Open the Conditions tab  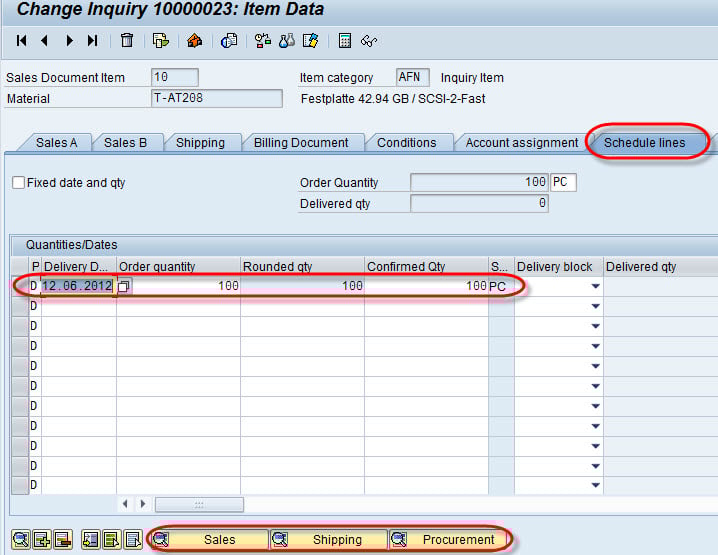(x=406, y=143)
